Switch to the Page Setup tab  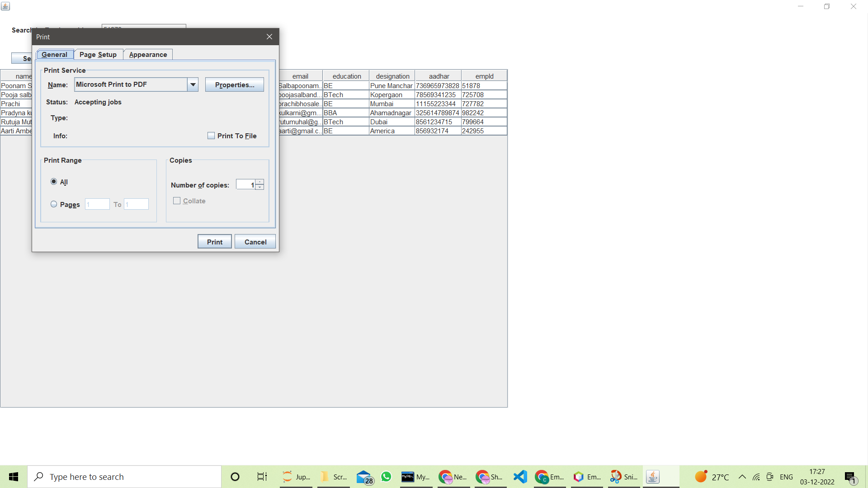(98, 55)
